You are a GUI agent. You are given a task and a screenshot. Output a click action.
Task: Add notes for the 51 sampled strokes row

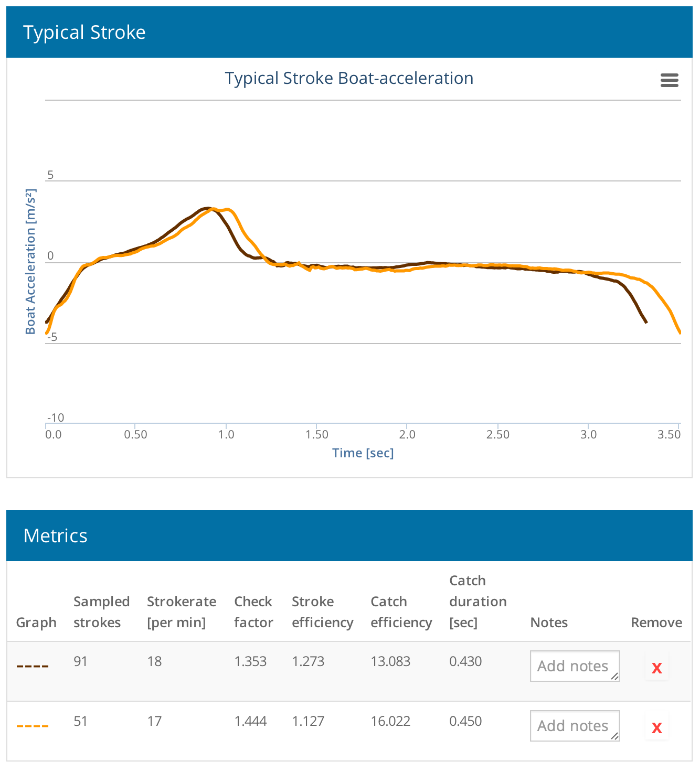coord(575,726)
